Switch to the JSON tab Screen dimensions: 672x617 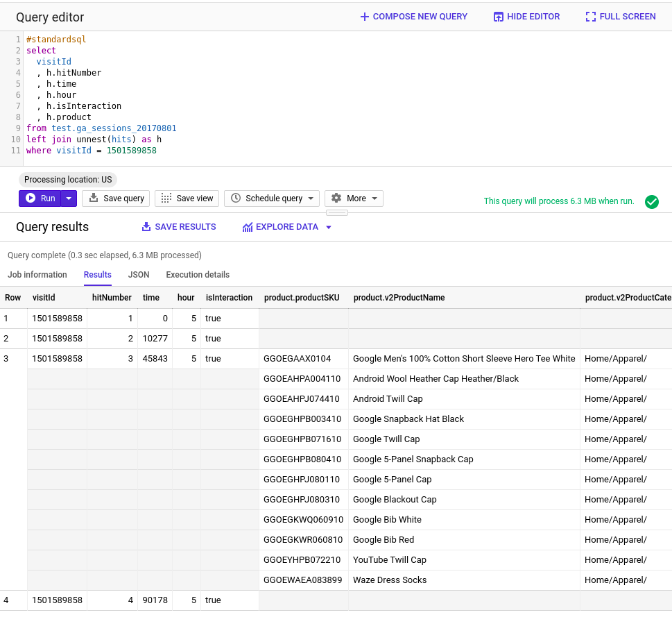point(138,274)
